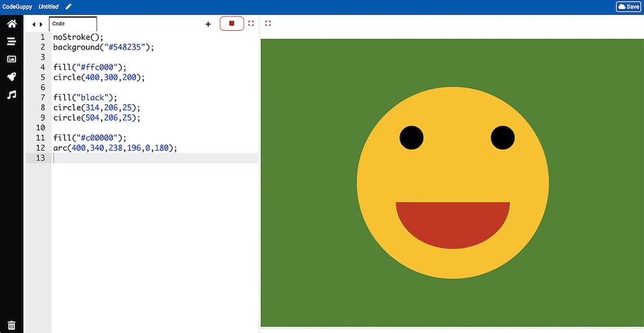Image resolution: width=644 pixels, height=333 pixels.
Task: Click the red mouth on the canvas
Action: point(452,222)
